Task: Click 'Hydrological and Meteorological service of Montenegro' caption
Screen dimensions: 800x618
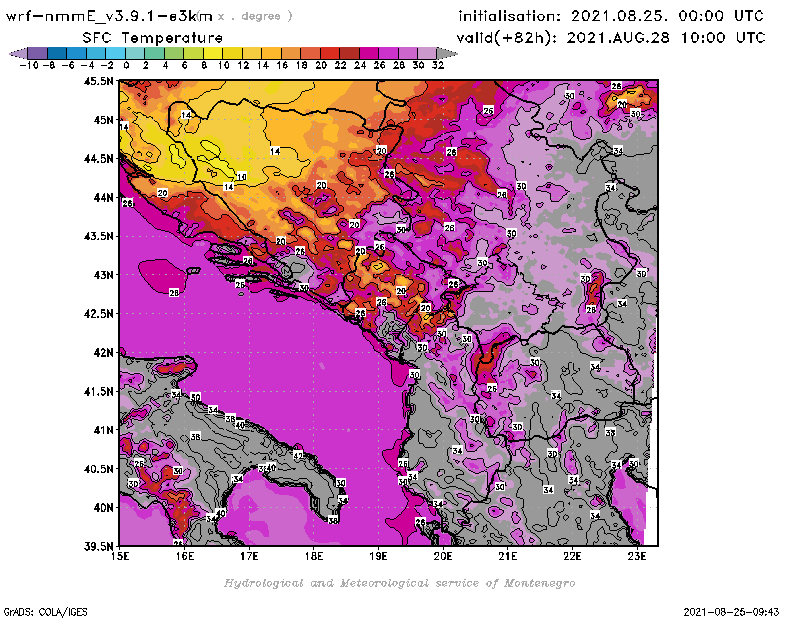Action: [399, 583]
